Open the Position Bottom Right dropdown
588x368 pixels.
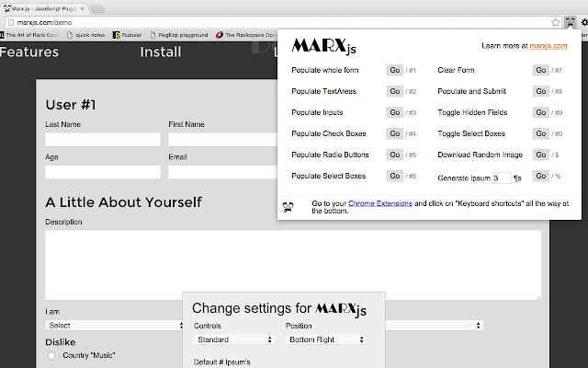click(x=326, y=339)
